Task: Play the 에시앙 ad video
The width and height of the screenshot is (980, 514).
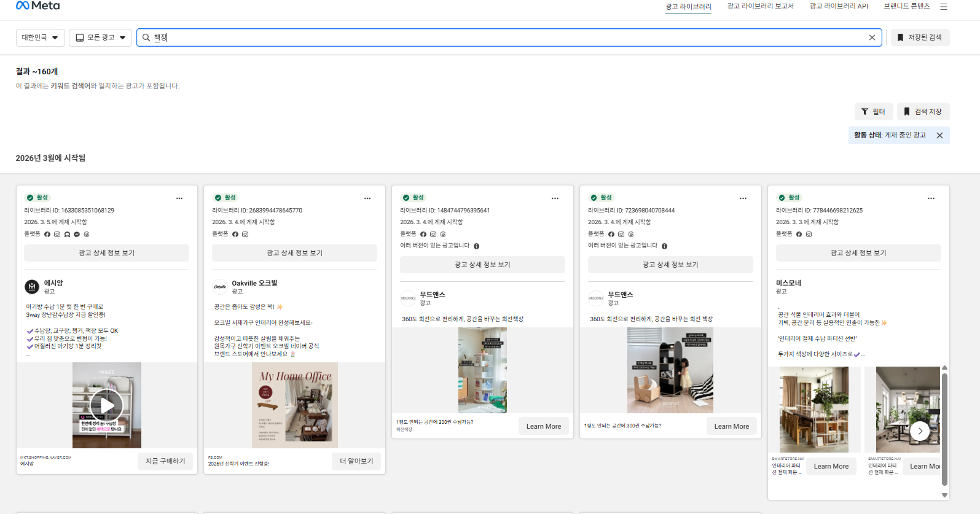Action: pos(107,405)
